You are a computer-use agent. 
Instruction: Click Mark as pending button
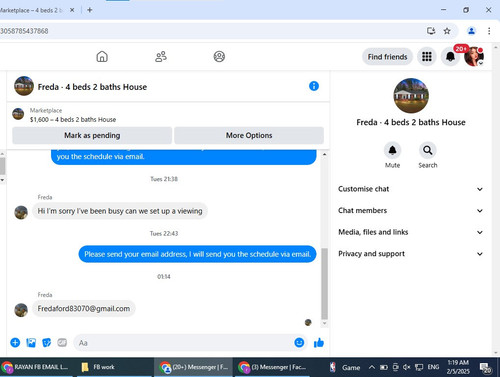[92, 135]
